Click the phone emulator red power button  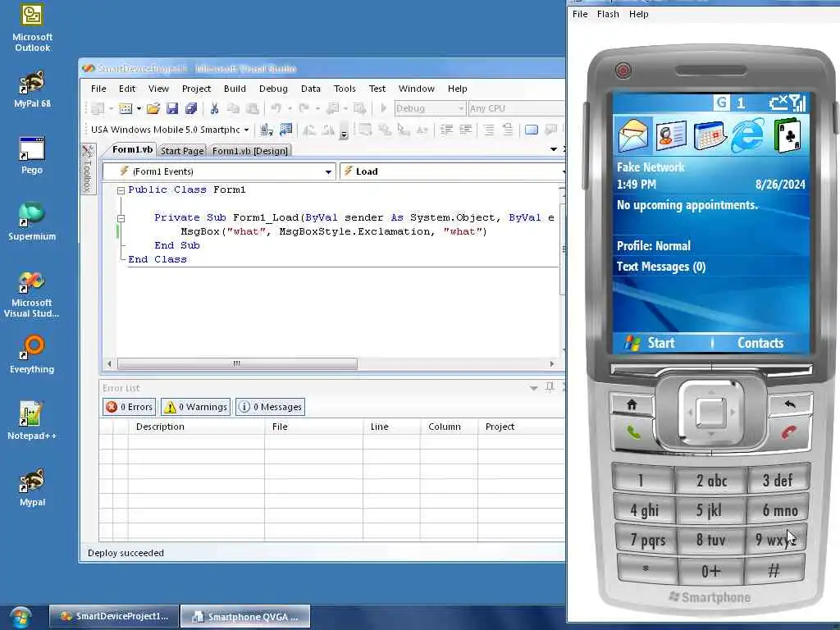click(623, 71)
